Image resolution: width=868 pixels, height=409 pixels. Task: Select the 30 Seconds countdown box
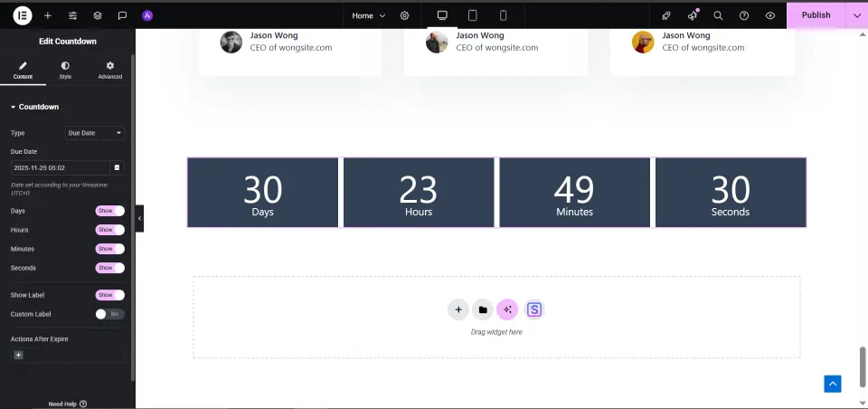click(x=731, y=193)
